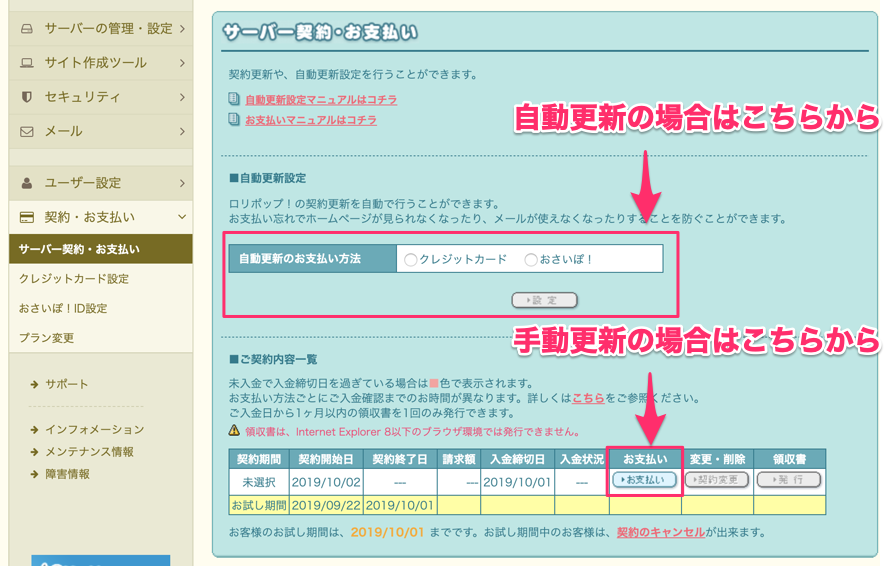The width and height of the screenshot is (896, 566).
Task: Expand the サイト作成ツール menu chevron
Action: click(182, 63)
